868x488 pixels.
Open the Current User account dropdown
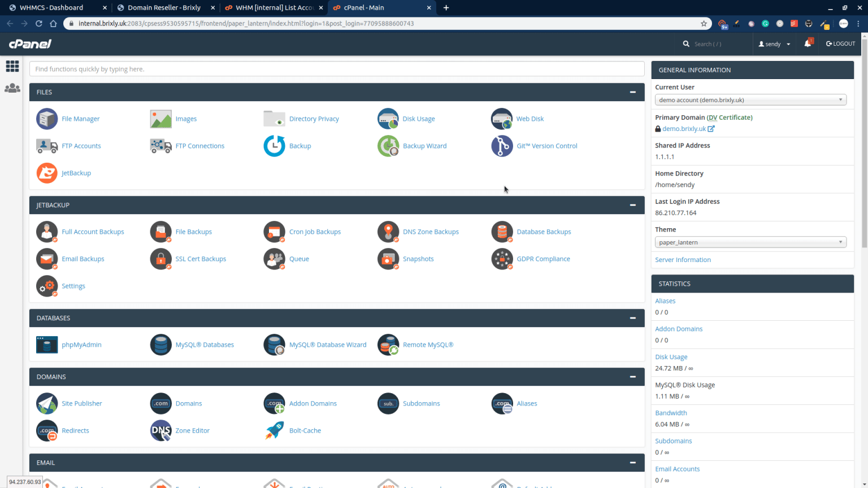(x=750, y=99)
